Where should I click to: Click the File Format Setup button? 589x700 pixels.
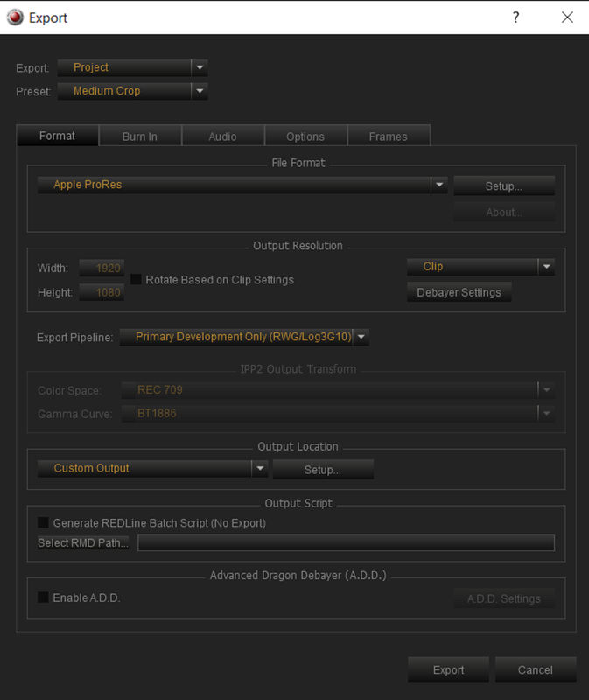click(x=504, y=185)
